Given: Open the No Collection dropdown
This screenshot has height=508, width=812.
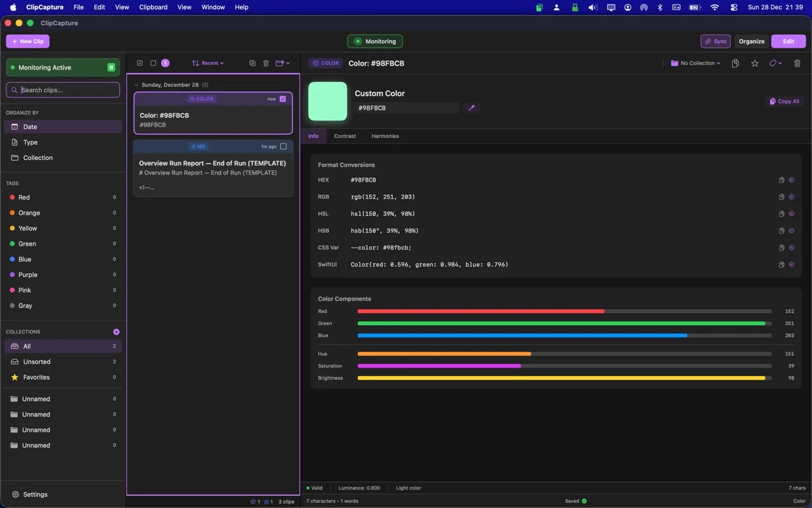Looking at the screenshot, I should click(x=695, y=63).
